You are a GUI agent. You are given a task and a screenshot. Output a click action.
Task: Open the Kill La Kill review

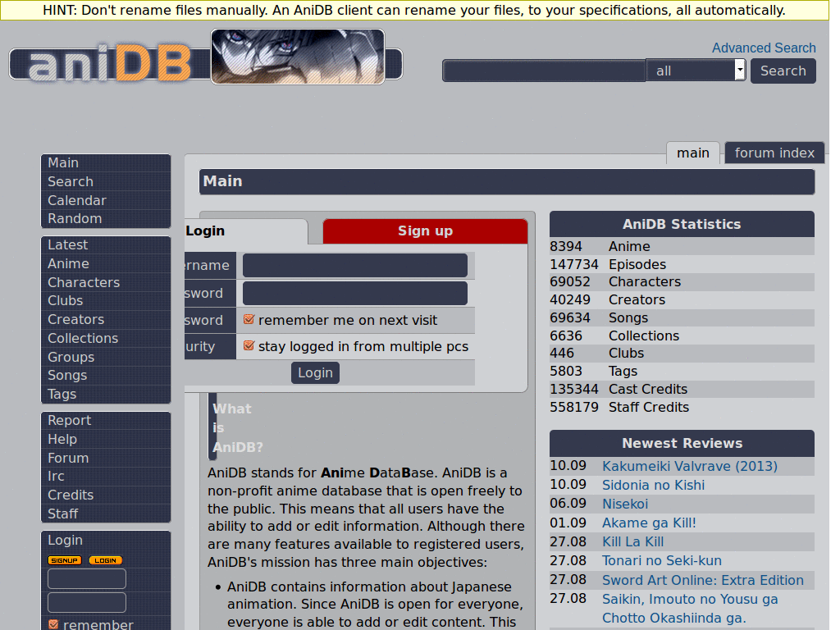pyautogui.click(x=632, y=541)
